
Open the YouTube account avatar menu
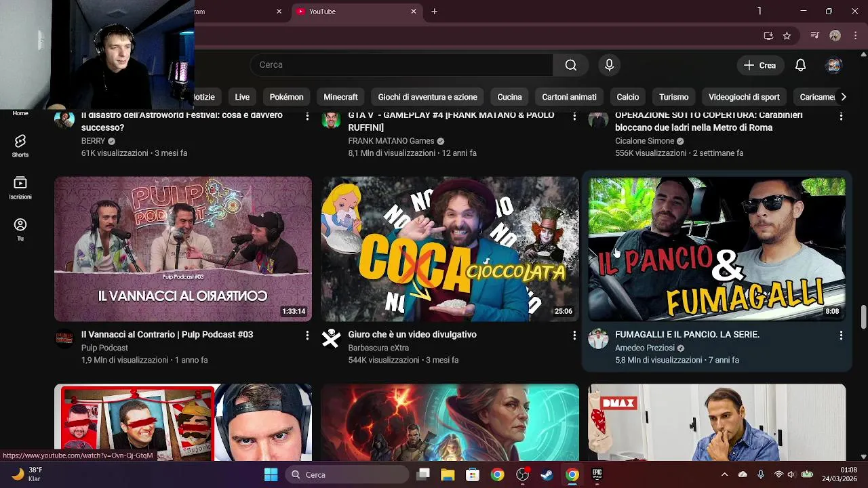pos(833,65)
